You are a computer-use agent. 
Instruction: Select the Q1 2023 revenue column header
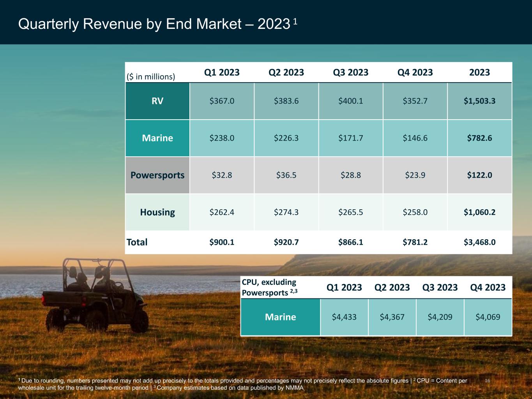coord(222,72)
